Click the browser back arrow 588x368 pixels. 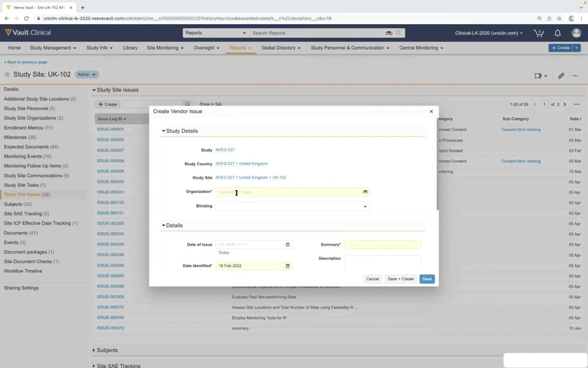pos(6,18)
